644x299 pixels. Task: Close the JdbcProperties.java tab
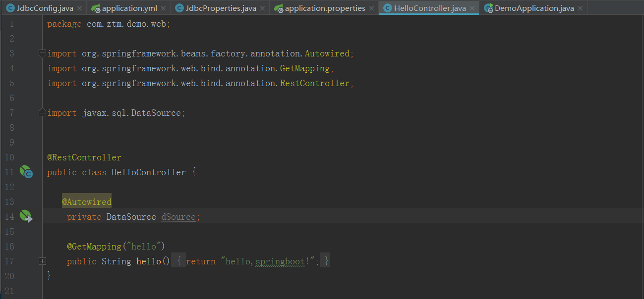[263, 8]
